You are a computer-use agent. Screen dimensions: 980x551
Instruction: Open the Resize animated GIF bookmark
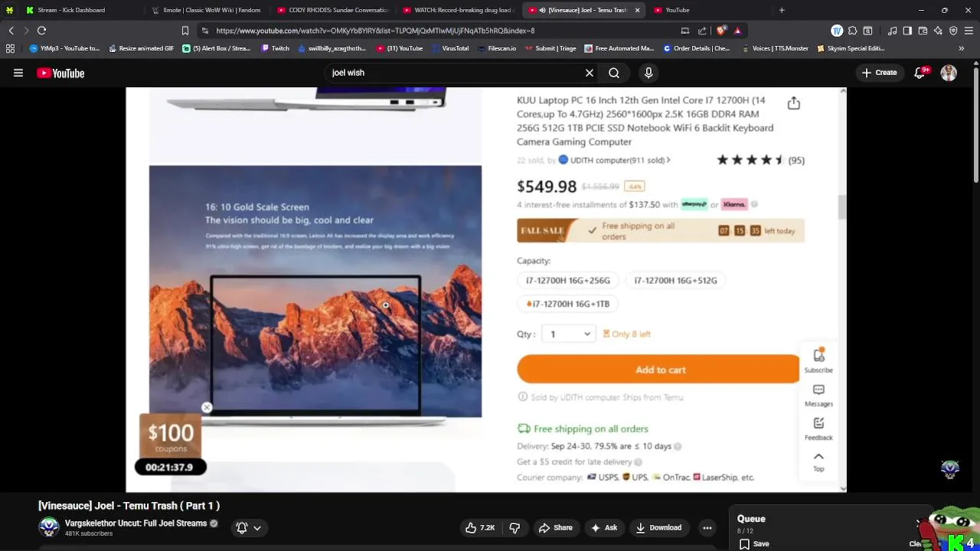(141, 48)
